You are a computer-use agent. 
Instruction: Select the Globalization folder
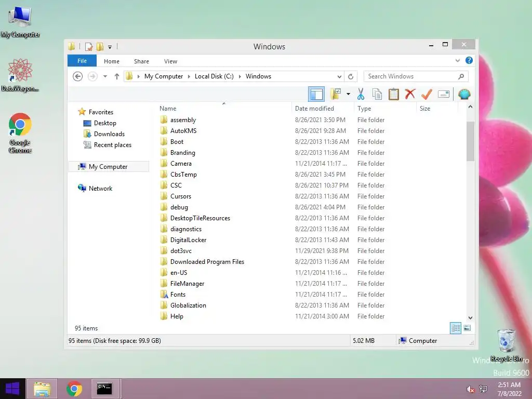188,305
